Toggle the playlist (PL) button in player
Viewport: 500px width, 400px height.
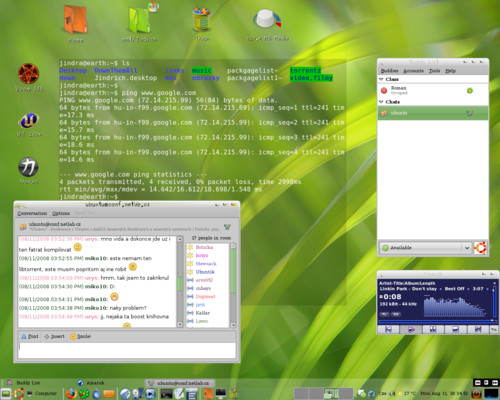click(x=384, y=314)
